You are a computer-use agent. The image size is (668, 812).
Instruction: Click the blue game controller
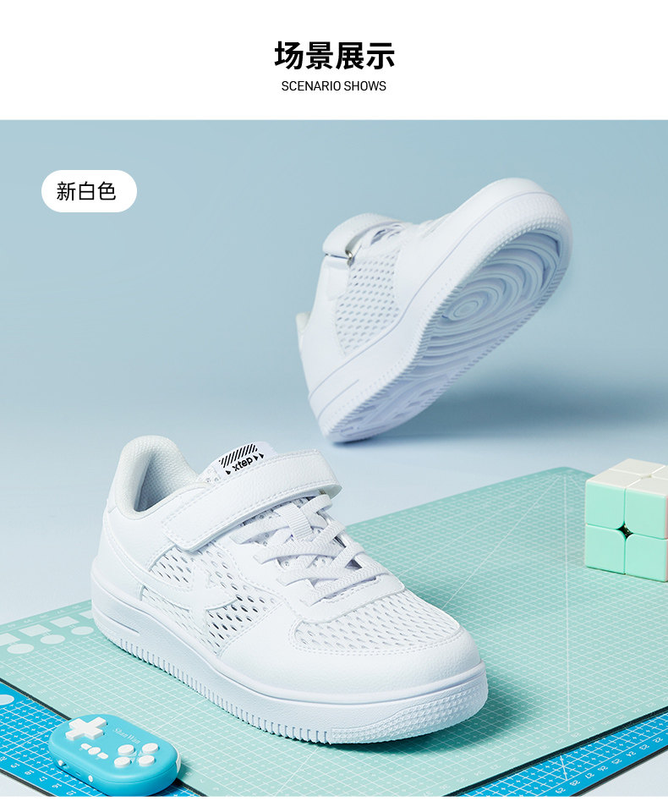click(x=114, y=754)
